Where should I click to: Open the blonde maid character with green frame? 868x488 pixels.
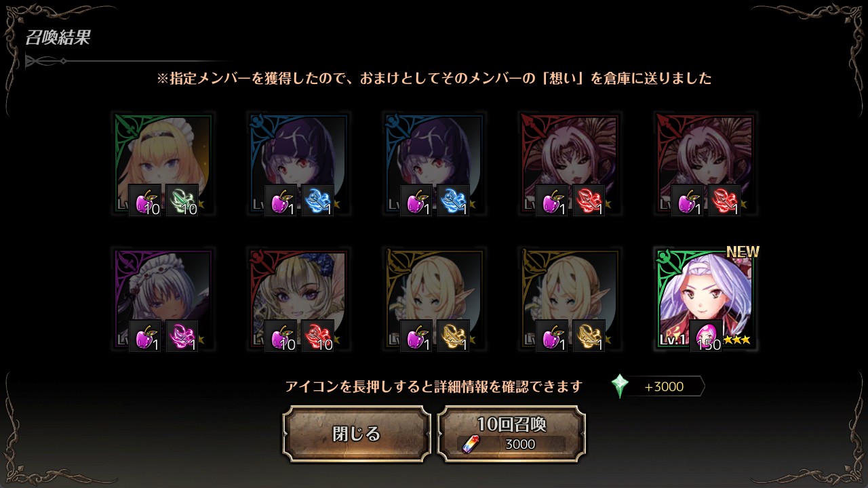pyautogui.click(x=163, y=163)
